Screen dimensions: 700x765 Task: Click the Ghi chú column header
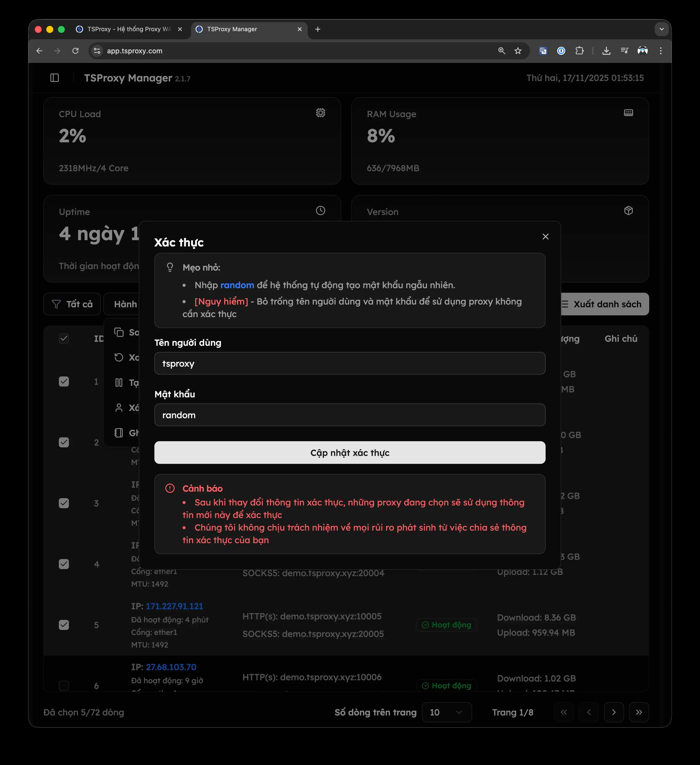coord(621,338)
